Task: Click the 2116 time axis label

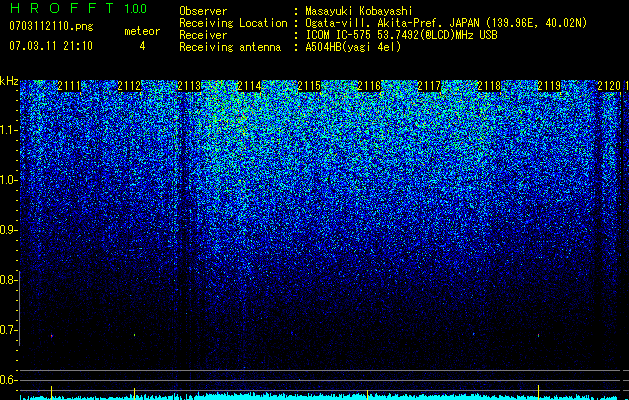Action: pos(369,86)
